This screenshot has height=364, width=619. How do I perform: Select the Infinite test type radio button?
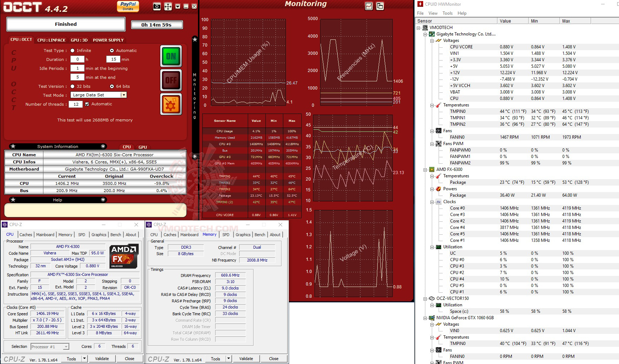[x=72, y=51]
